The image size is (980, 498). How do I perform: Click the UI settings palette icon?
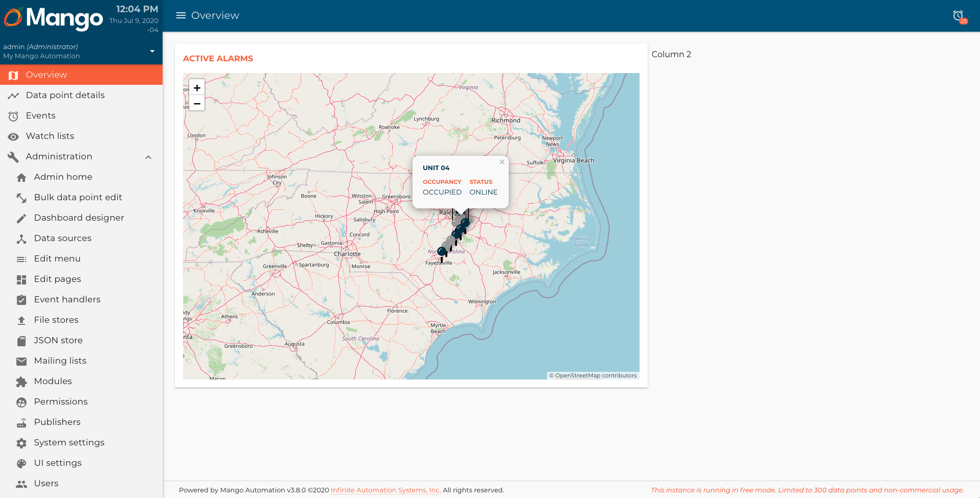click(x=21, y=463)
